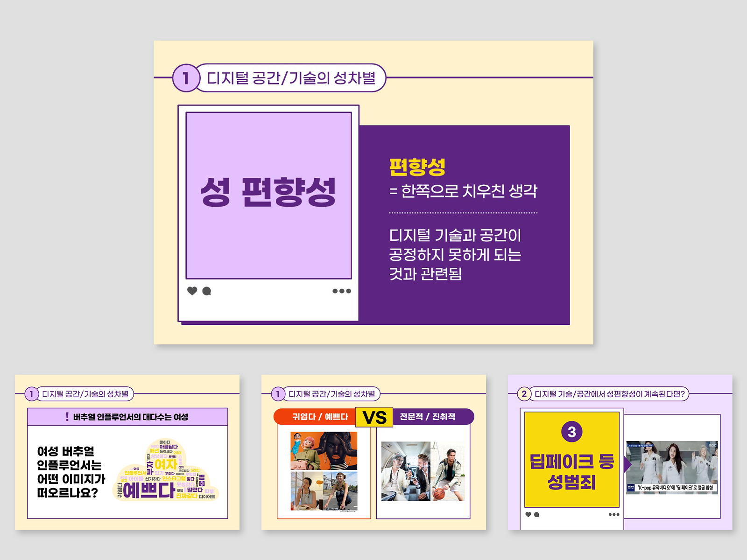
Task: Click the exclamation mark beside 버추얼 인플루언서의 대다수는 여성
Action: [x=67, y=417]
